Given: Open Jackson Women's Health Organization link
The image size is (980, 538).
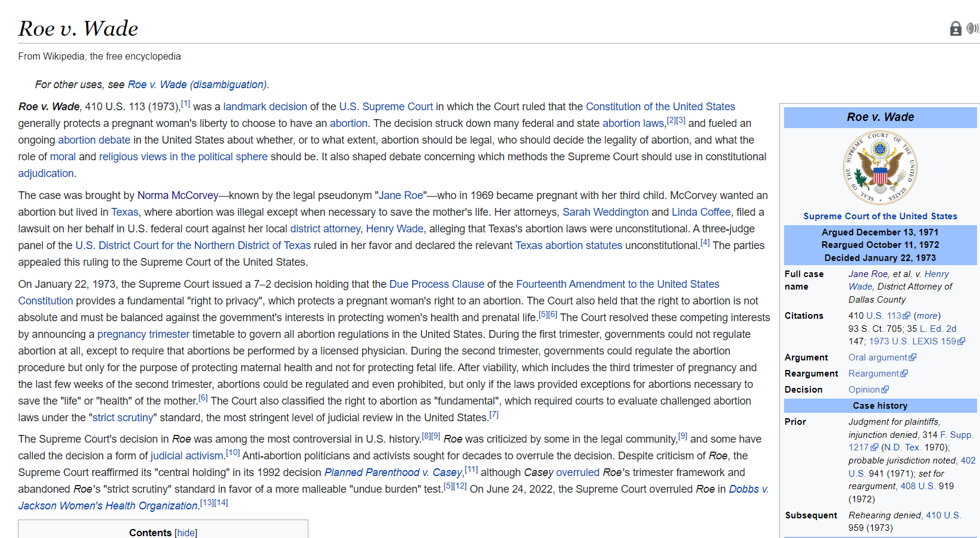Looking at the screenshot, I should pyautogui.click(x=108, y=506).
